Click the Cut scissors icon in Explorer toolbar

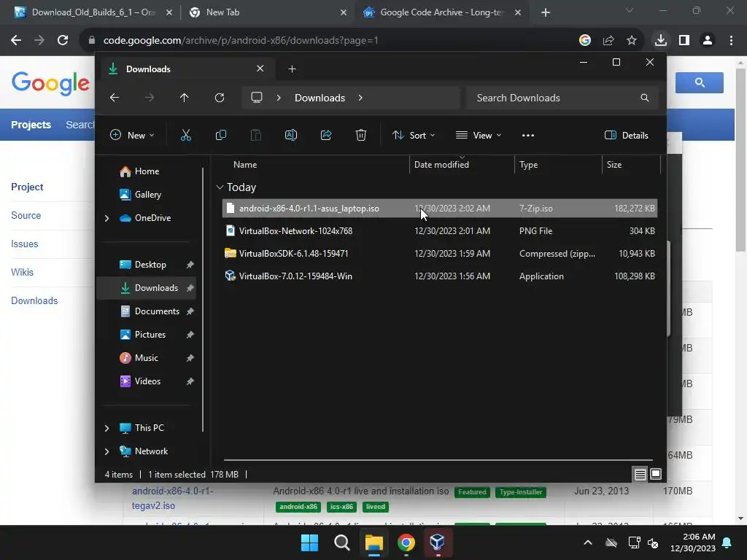[186, 135]
